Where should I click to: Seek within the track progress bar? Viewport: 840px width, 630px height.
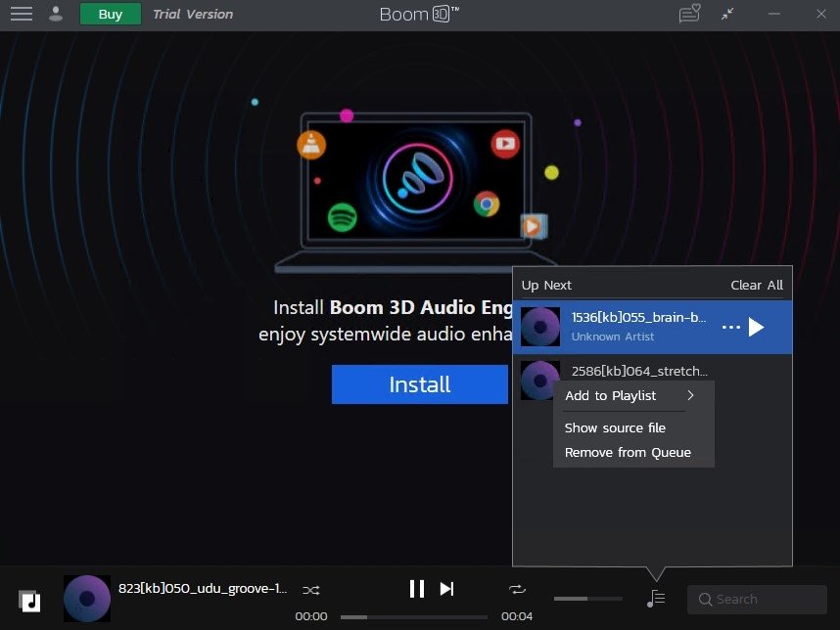[x=413, y=617]
